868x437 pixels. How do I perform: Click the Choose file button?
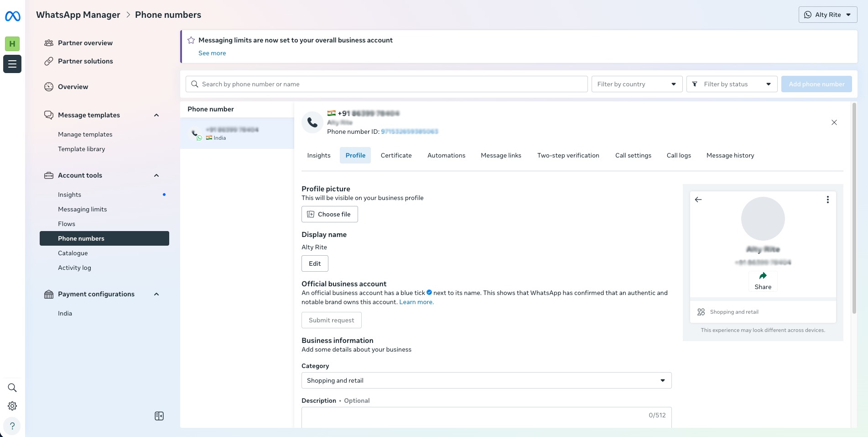(329, 214)
